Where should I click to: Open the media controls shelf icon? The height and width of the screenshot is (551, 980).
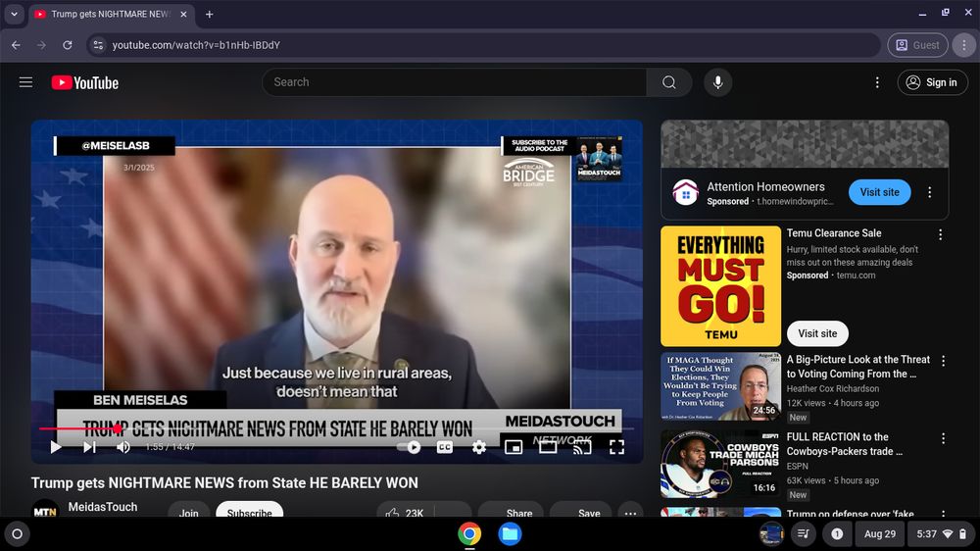[x=804, y=534]
